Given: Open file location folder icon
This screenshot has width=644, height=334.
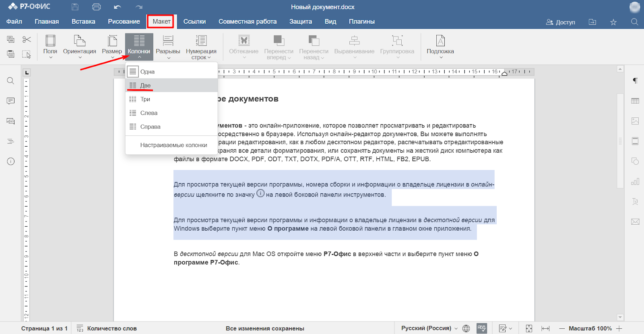Looking at the screenshot, I should click(x=592, y=22).
